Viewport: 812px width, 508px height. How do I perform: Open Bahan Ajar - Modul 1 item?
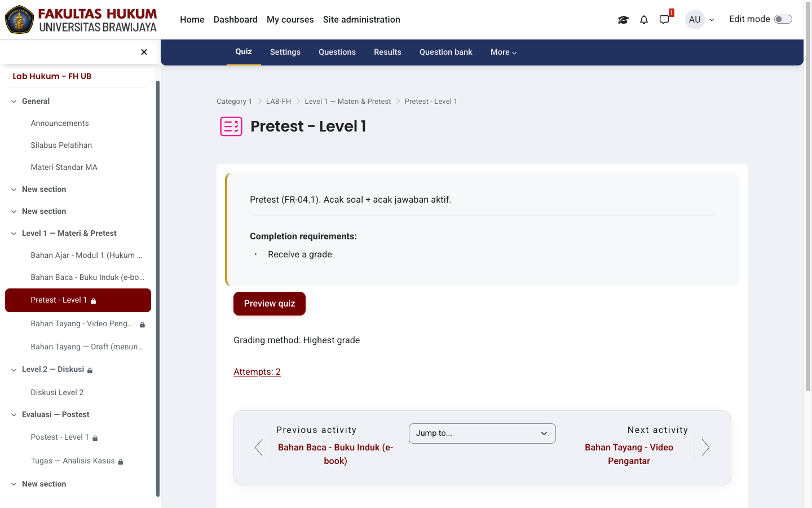(86, 256)
